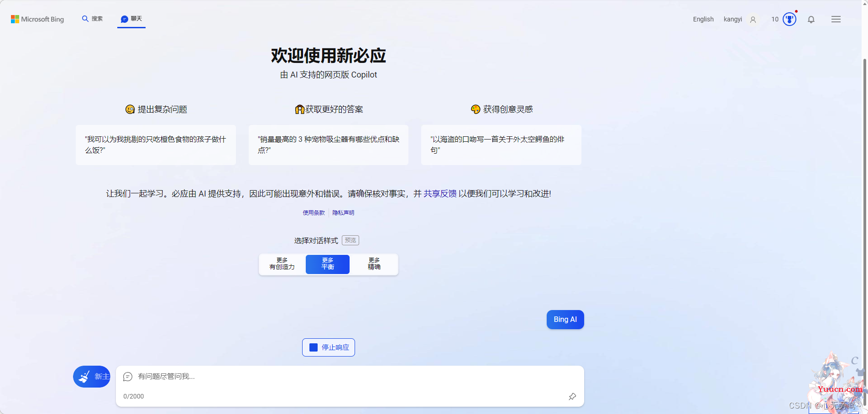This screenshot has height=414, width=868.
Task: Select the pet vacuum pros and cons example
Action: 329,145
